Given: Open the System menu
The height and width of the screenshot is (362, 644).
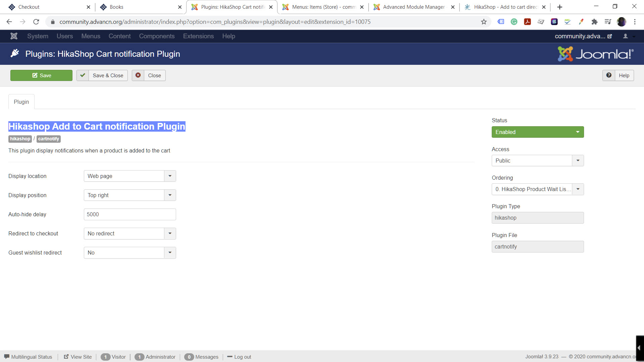Looking at the screenshot, I should (x=38, y=36).
